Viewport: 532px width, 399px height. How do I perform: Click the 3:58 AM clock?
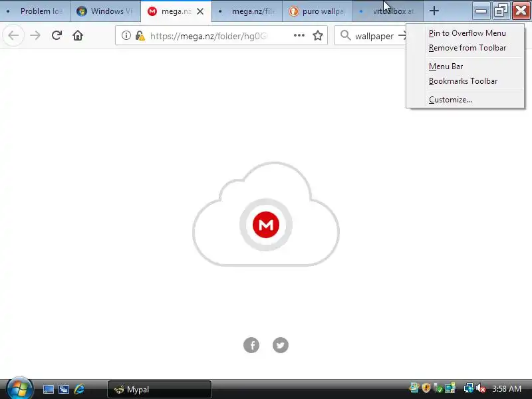pos(507,388)
